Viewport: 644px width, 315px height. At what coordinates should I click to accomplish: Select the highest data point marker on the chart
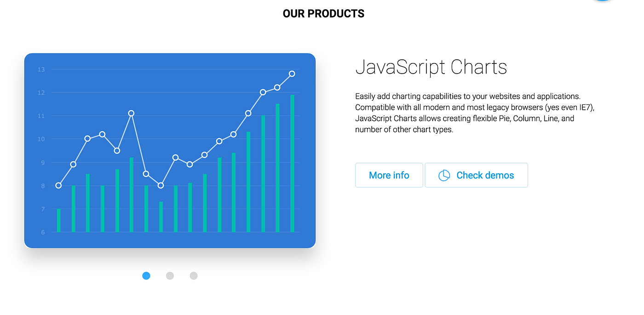click(x=292, y=73)
